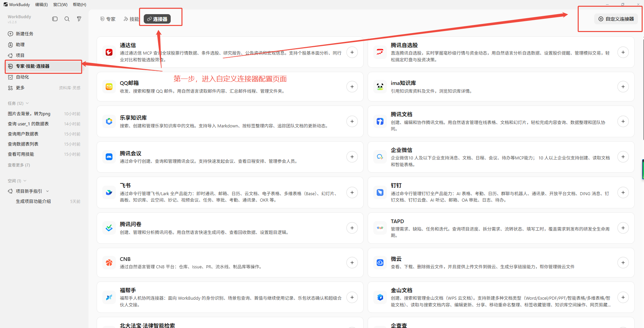Open the 助理 sidebar item
644x328 pixels.
[44, 44]
